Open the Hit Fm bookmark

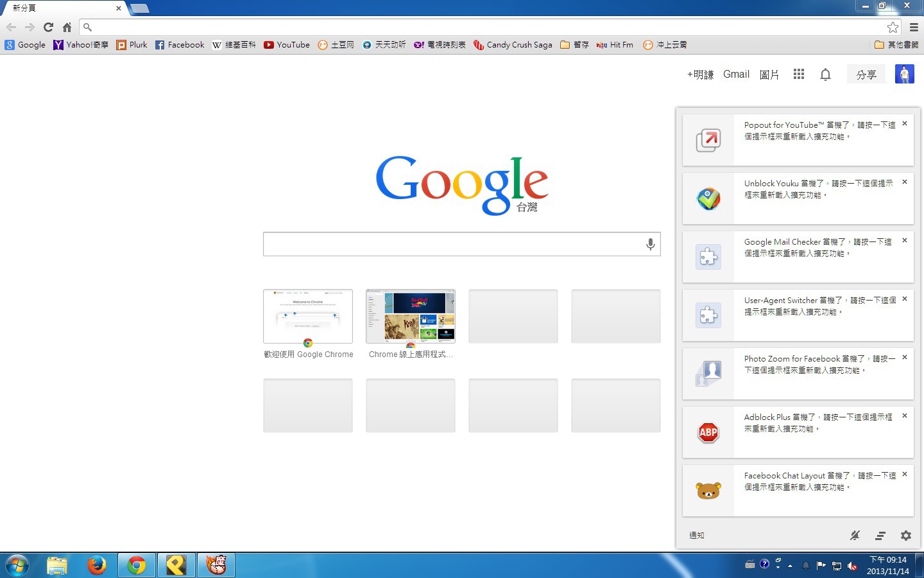615,45
